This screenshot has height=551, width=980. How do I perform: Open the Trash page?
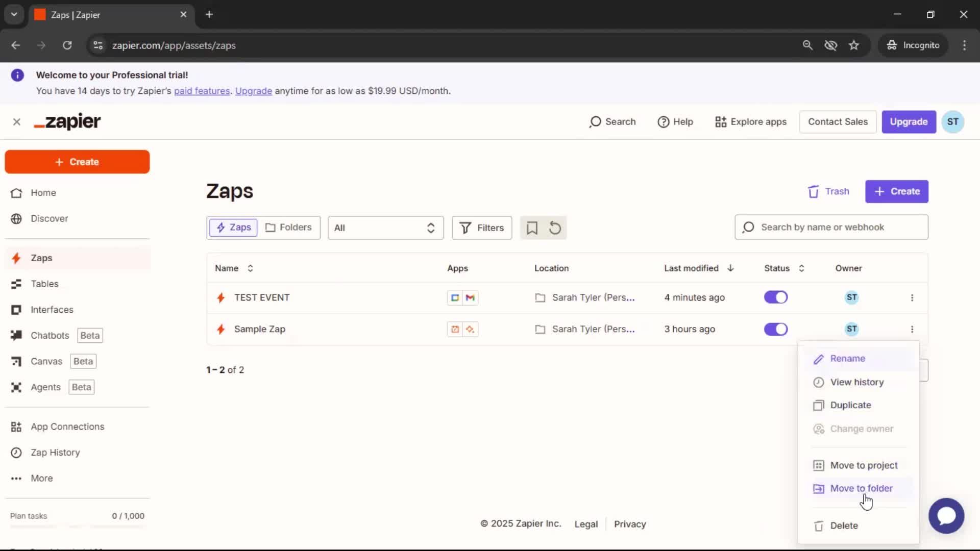tap(828, 191)
